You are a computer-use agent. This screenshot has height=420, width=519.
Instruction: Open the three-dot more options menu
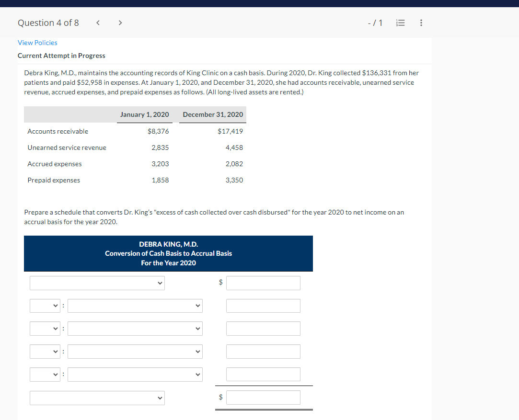[421, 23]
